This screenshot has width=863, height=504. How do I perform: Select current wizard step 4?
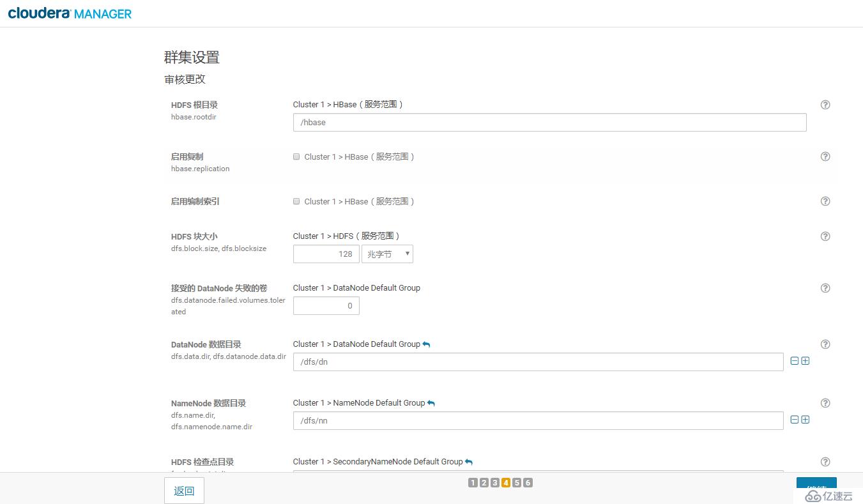click(x=506, y=483)
